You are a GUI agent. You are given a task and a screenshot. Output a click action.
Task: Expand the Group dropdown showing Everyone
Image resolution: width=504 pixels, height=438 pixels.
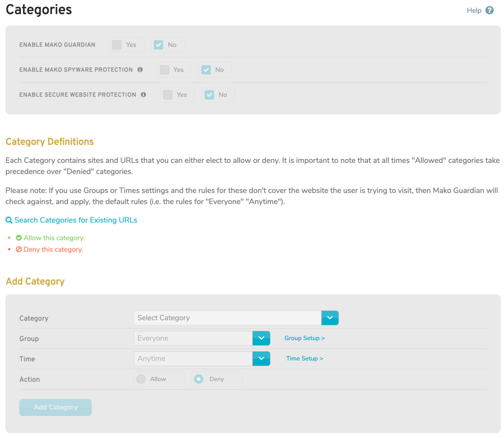(x=261, y=338)
